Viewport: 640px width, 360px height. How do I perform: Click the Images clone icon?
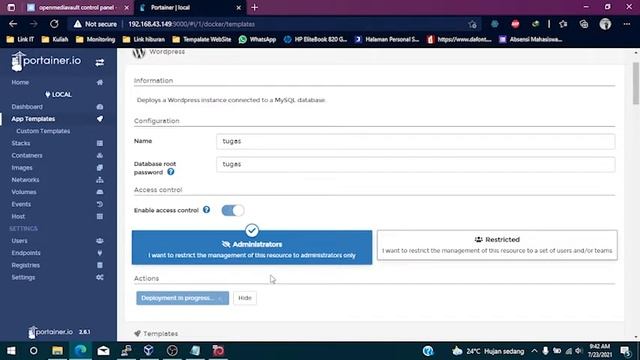point(100,168)
